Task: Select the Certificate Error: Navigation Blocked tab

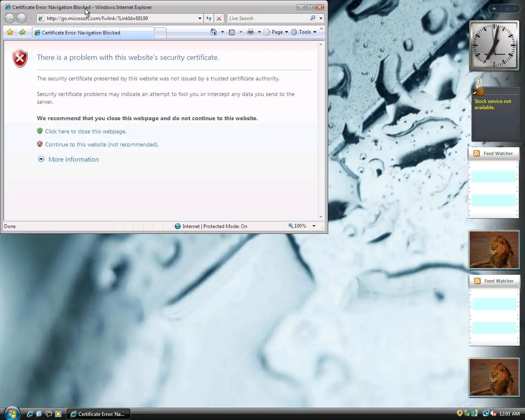Action: tap(93, 33)
